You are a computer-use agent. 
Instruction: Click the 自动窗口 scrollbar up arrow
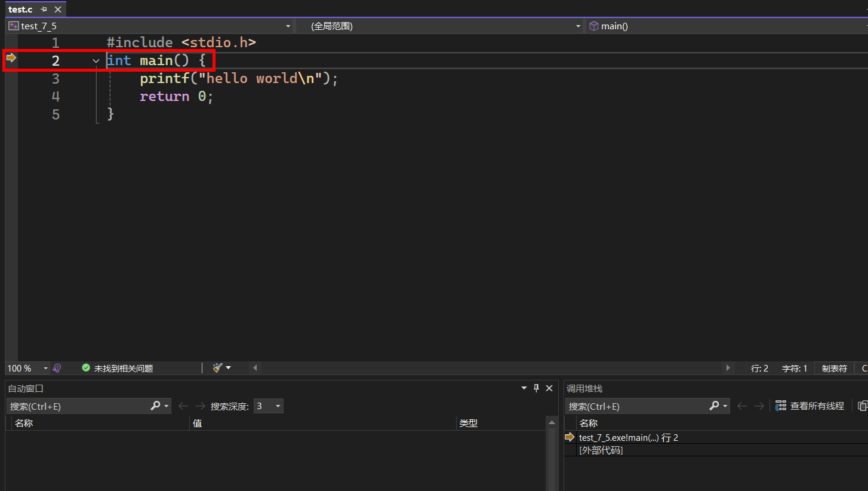(x=552, y=423)
